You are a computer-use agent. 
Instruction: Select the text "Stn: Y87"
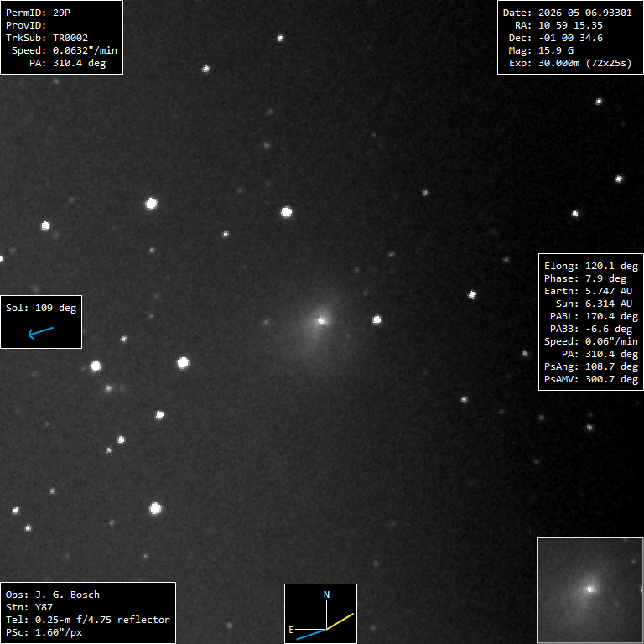tap(29, 607)
